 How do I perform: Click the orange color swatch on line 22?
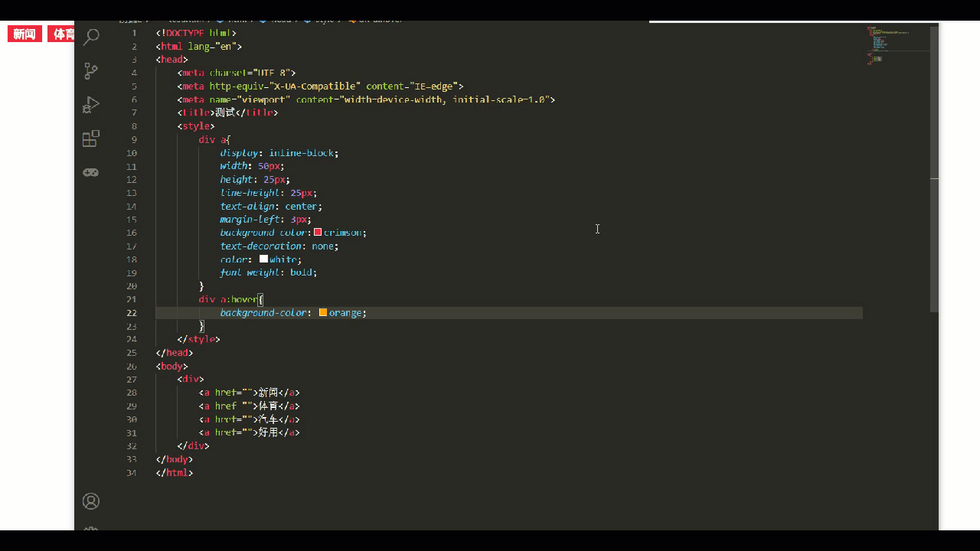pyautogui.click(x=323, y=313)
